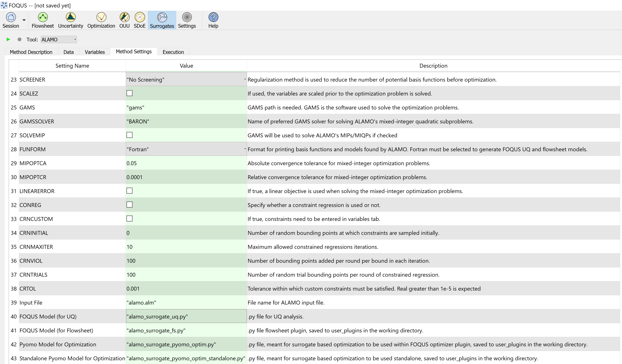This screenshot has width=622, height=364.
Task: Expand the Session dropdown arrow
Action: click(x=24, y=20)
